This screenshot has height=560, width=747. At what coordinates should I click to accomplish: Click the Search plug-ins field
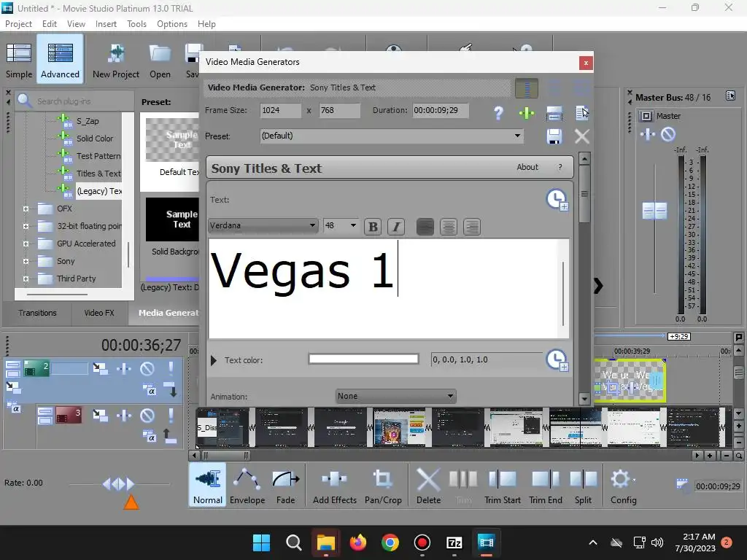point(76,101)
